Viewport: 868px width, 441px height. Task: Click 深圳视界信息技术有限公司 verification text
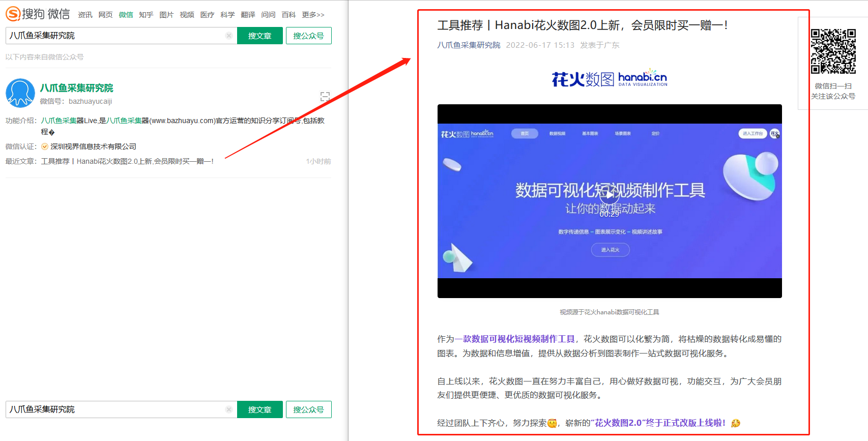93,146
